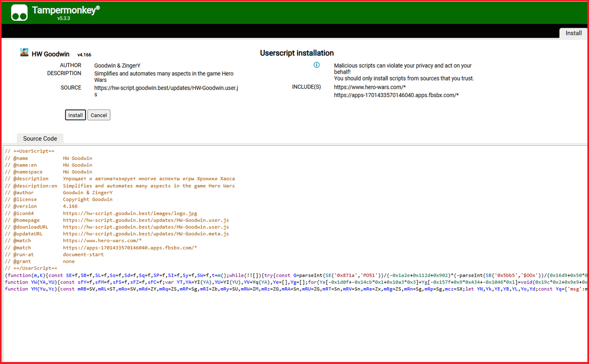Click the HW Goodwin script title
This screenshot has width=589, height=364.
(x=51, y=54)
